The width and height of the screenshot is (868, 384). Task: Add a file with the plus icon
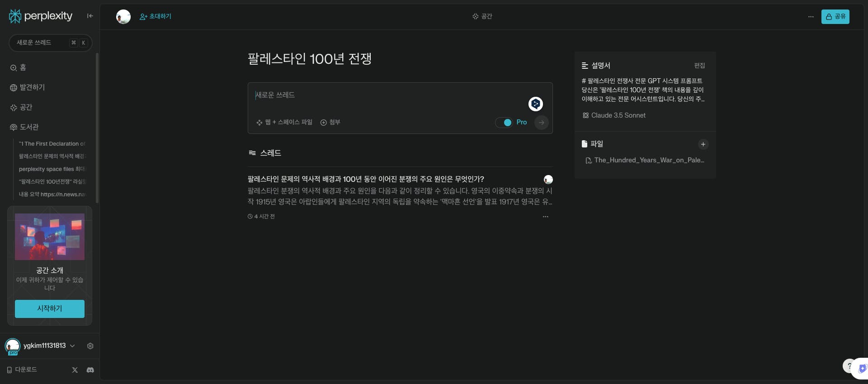coord(703,144)
